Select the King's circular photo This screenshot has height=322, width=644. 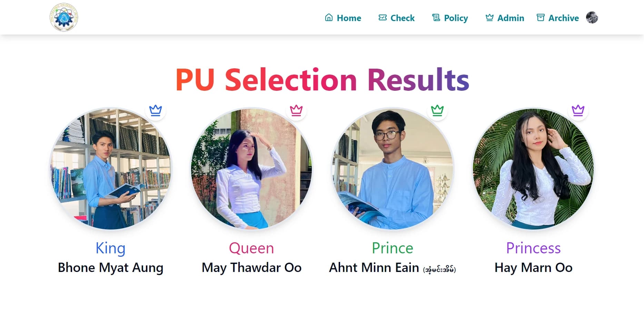tap(111, 169)
